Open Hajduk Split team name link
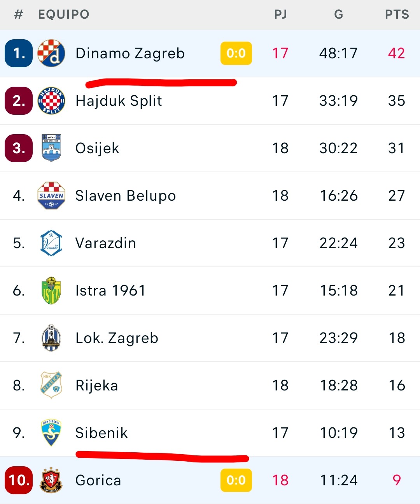 coord(119,101)
